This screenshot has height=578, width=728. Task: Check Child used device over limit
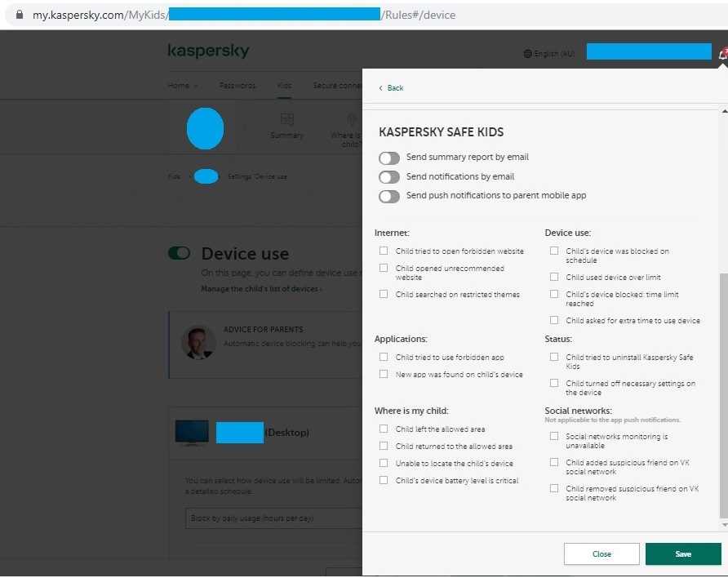tap(554, 277)
